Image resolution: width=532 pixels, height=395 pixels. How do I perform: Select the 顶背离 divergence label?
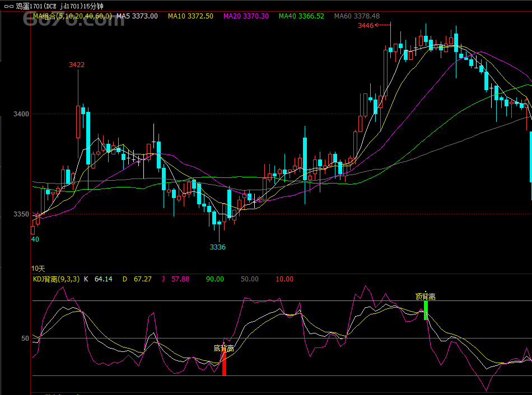(425, 297)
